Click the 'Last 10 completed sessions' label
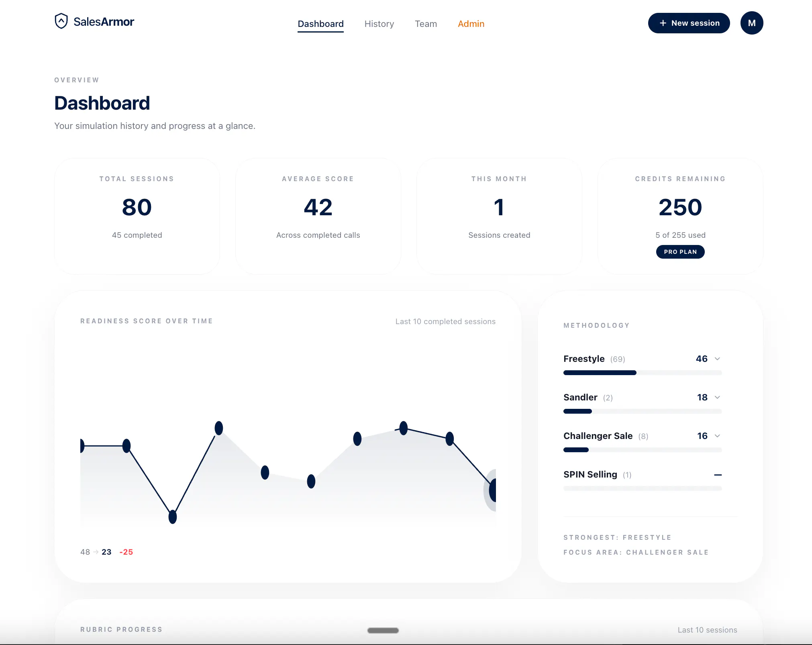This screenshot has width=812, height=645. tap(445, 321)
